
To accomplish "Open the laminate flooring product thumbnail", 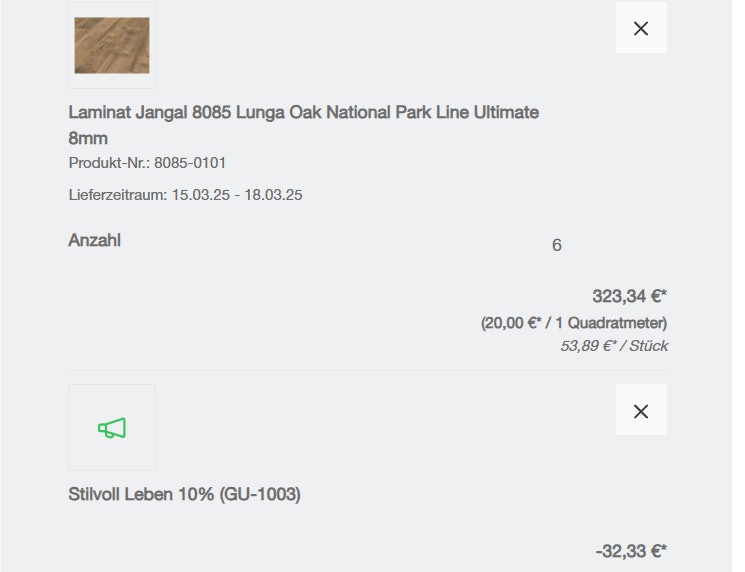I will point(112,45).
